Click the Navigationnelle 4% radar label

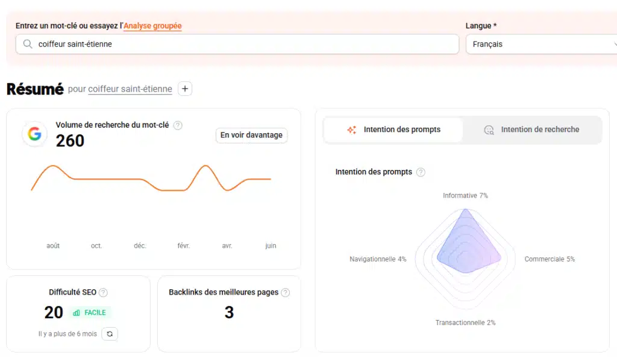point(378,259)
